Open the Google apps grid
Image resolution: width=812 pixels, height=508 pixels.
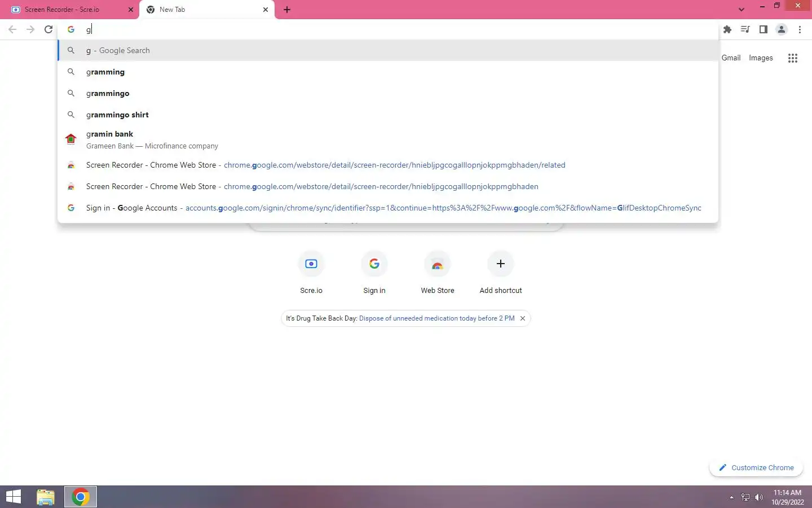pyautogui.click(x=792, y=58)
